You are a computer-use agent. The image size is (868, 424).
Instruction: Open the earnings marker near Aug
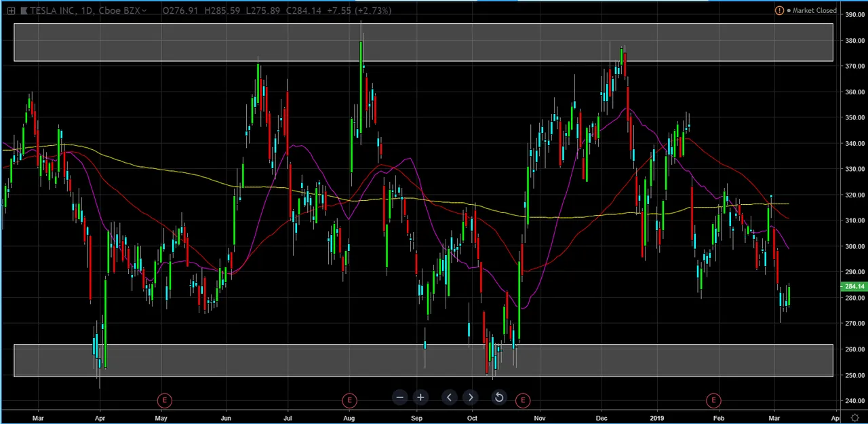coord(349,400)
